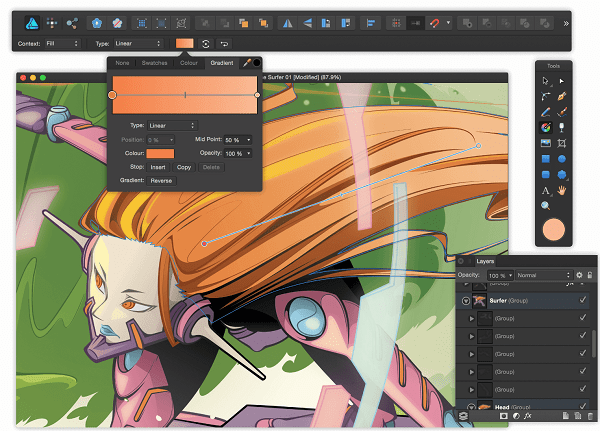Viewport: 600px width, 431px height.
Task: Open the Context Fill dropdown
Action: [x=62, y=44]
